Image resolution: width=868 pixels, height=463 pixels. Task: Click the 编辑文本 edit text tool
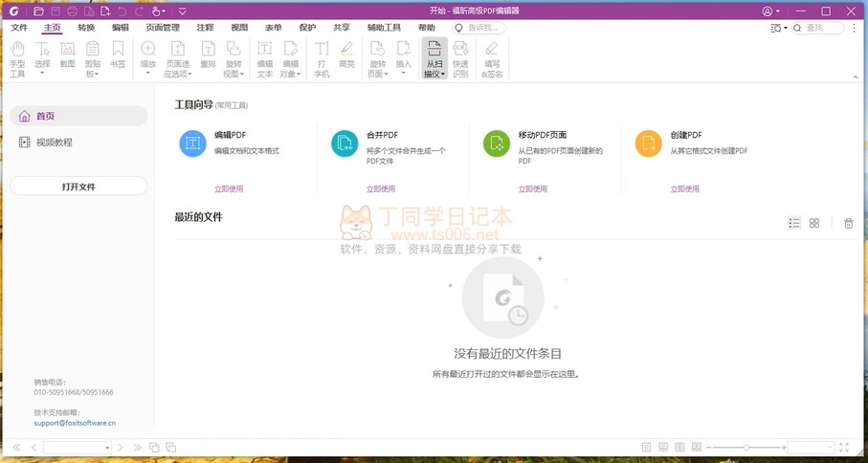265,58
